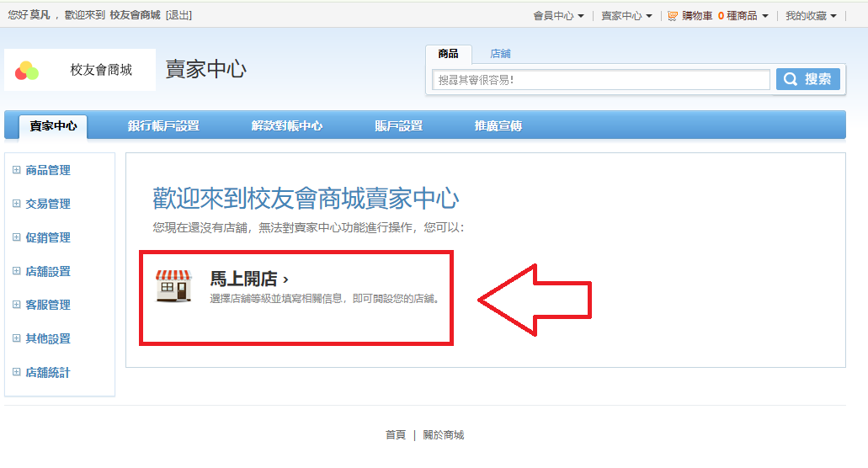Open the 我的收藏 dropdown menu
The image size is (868, 468).
coord(811,16)
